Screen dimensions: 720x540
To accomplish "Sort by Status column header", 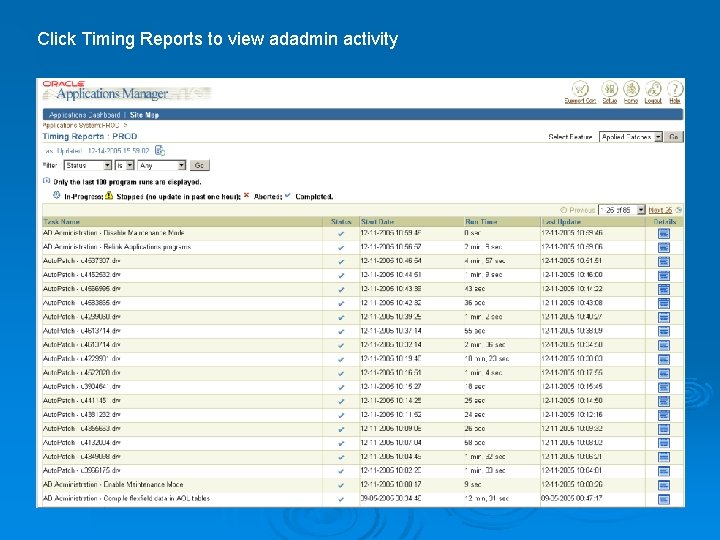I will click(341, 222).
